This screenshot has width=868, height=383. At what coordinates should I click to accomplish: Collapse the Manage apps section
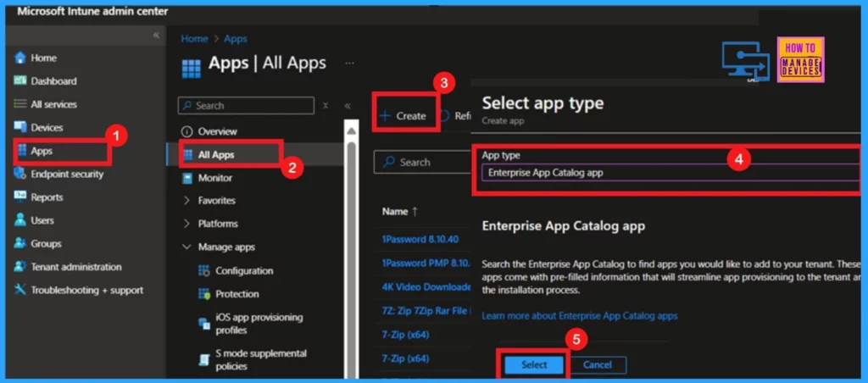(186, 247)
